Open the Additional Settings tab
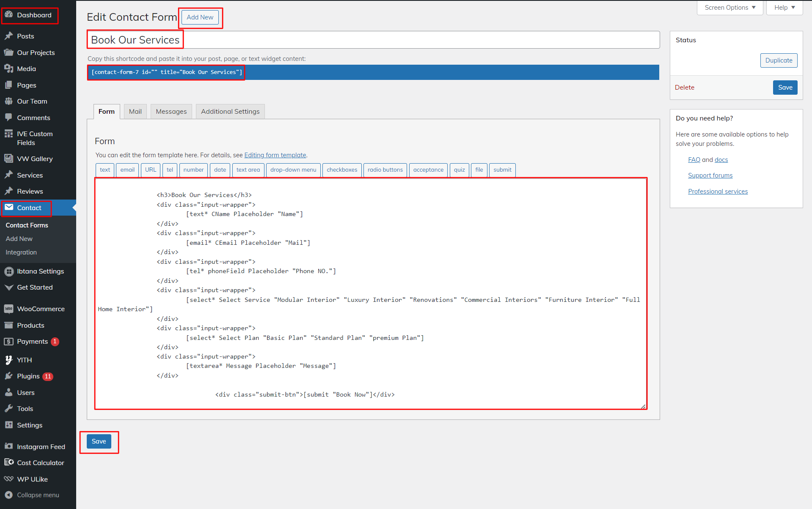The width and height of the screenshot is (812, 509). 230,112
